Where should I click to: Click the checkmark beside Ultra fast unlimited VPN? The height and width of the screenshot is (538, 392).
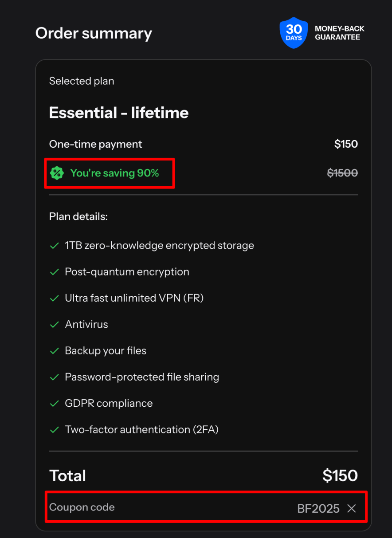pyautogui.click(x=55, y=298)
